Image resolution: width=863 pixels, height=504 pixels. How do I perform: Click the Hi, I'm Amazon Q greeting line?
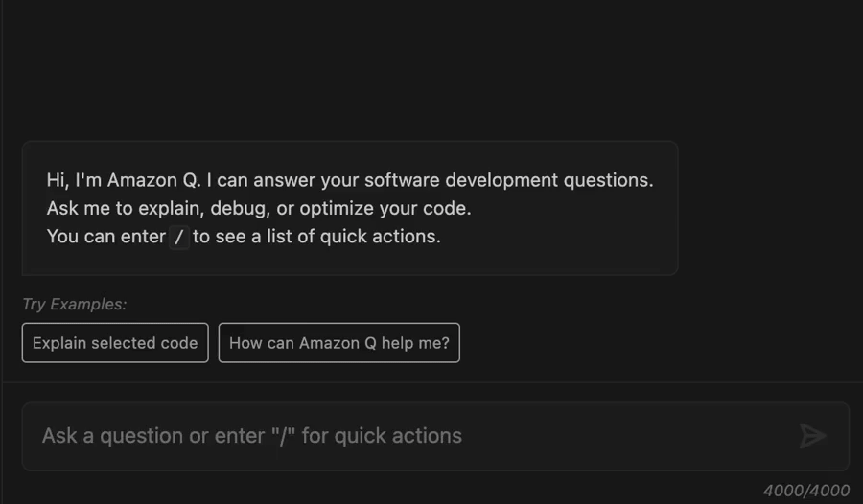click(x=350, y=180)
